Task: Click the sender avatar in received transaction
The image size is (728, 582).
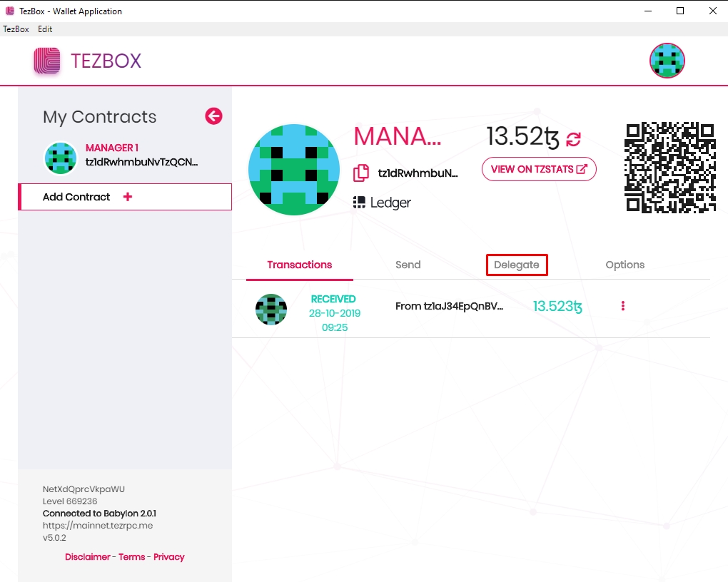Action: point(271,310)
